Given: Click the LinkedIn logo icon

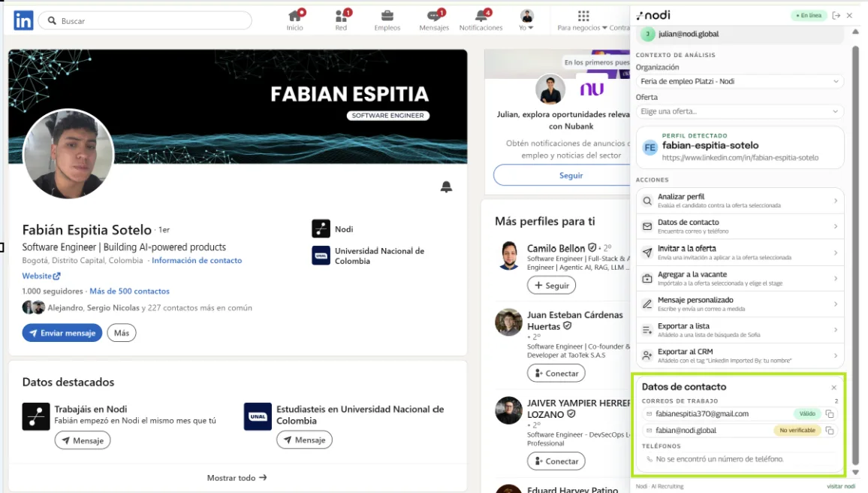Looking at the screenshot, I should [x=23, y=20].
